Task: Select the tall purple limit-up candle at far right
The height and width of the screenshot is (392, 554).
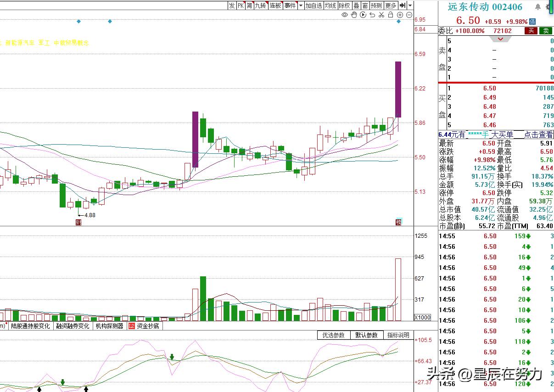Action: coord(398,89)
